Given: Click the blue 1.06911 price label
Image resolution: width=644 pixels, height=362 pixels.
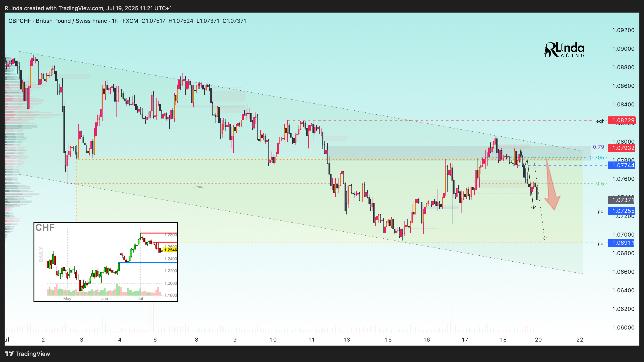Looking at the screenshot, I should point(621,243).
